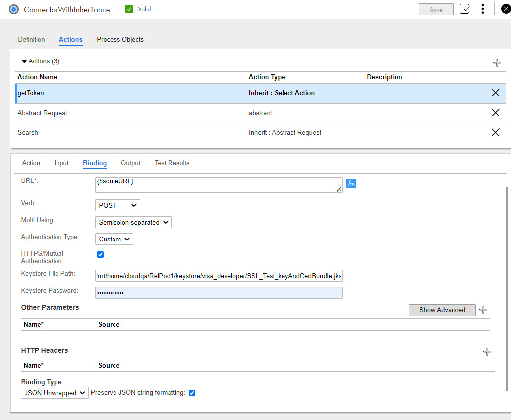The height and width of the screenshot is (420, 511).
Task: Click the Action Name column header
Action: pos(37,77)
